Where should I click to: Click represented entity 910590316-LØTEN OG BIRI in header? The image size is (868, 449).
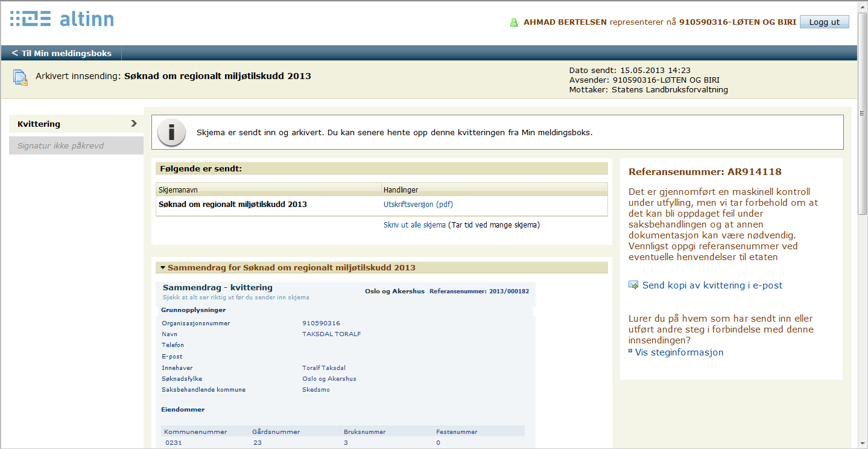(x=738, y=22)
